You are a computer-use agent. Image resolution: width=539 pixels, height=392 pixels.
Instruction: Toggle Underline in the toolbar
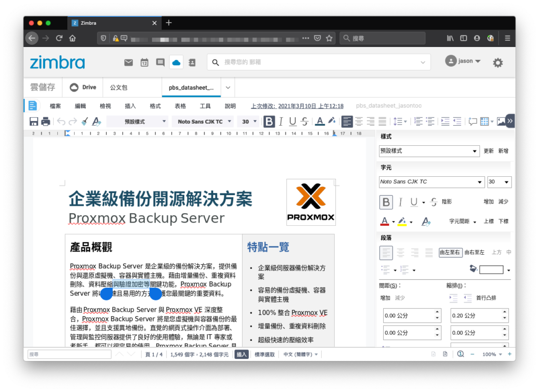[293, 121]
